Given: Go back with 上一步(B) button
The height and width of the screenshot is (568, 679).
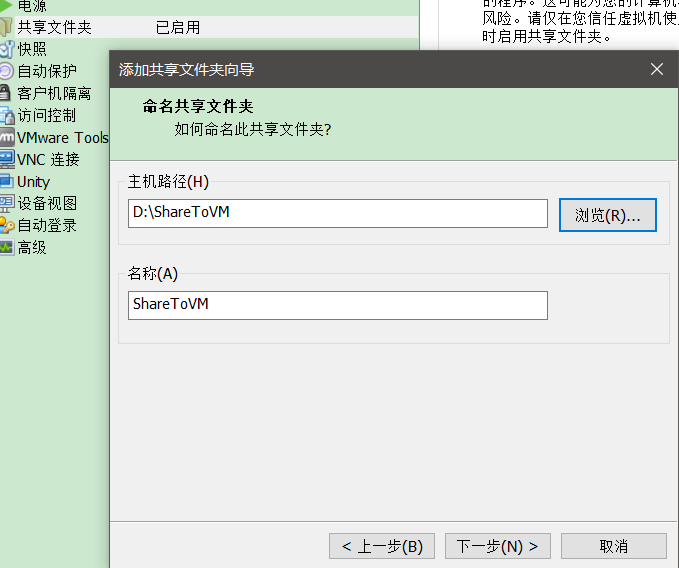Looking at the screenshot, I should [382, 546].
